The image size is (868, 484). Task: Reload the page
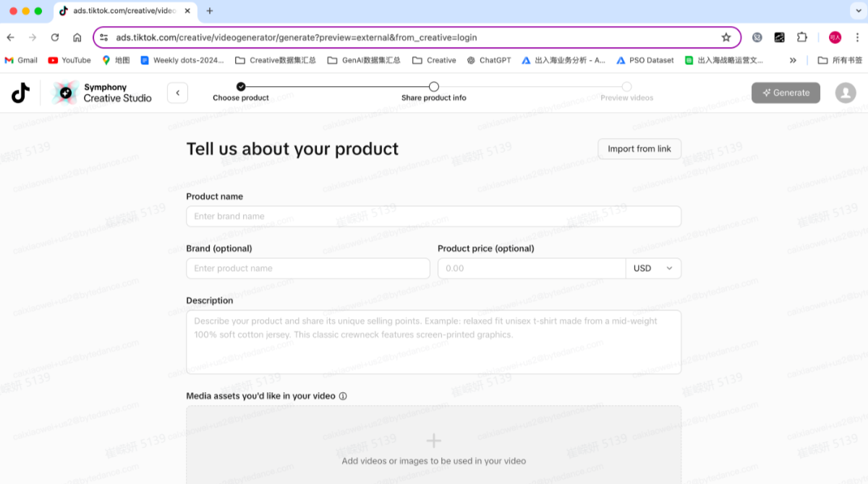(55, 38)
